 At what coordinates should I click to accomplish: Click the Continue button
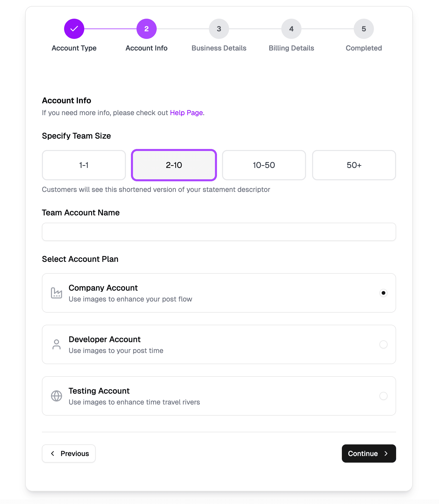tap(369, 453)
